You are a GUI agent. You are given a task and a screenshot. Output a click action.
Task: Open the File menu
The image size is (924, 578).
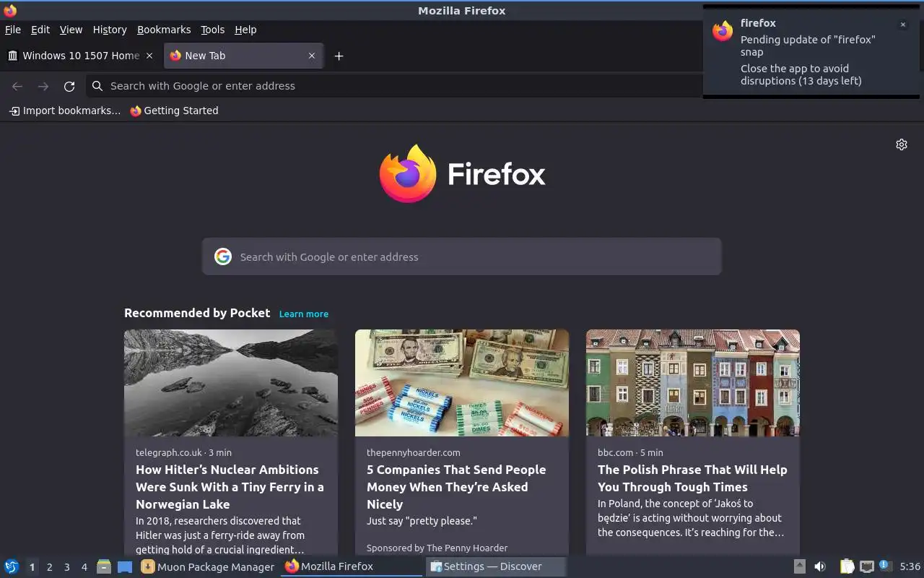coord(13,30)
